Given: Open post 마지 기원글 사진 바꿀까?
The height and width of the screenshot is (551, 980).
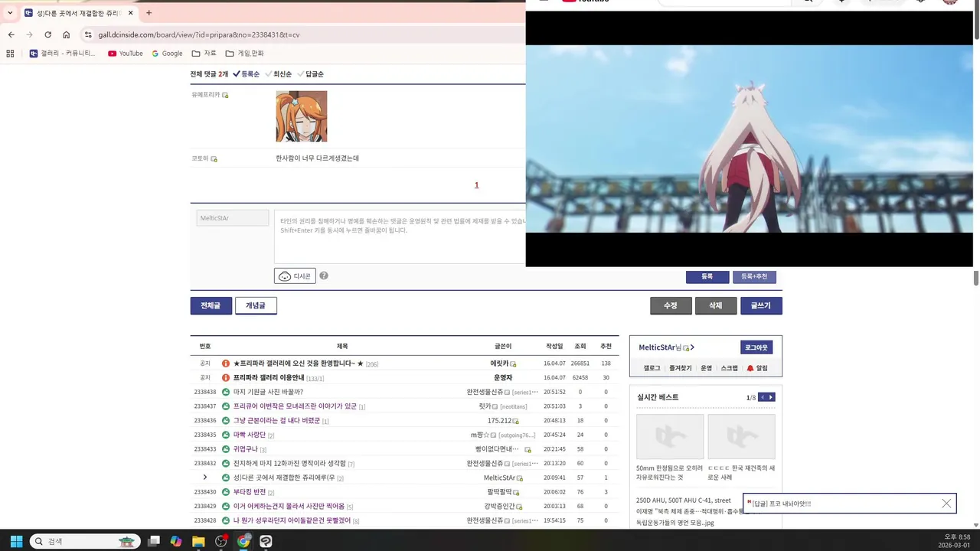Looking at the screenshot, I should click(268, 392).
